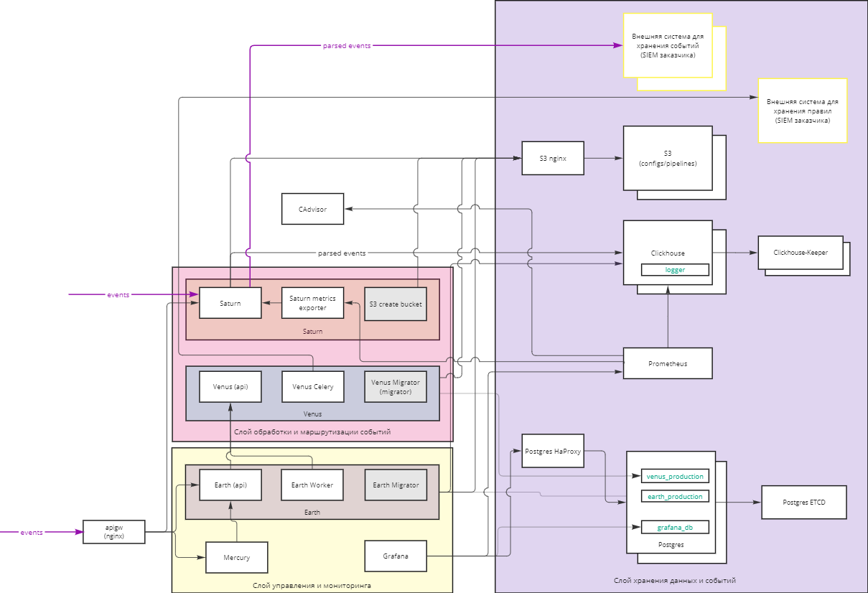Viewport: 868px width, 593px height.
Task: Click the venus_production database label
Action: (x=675, y=476)
